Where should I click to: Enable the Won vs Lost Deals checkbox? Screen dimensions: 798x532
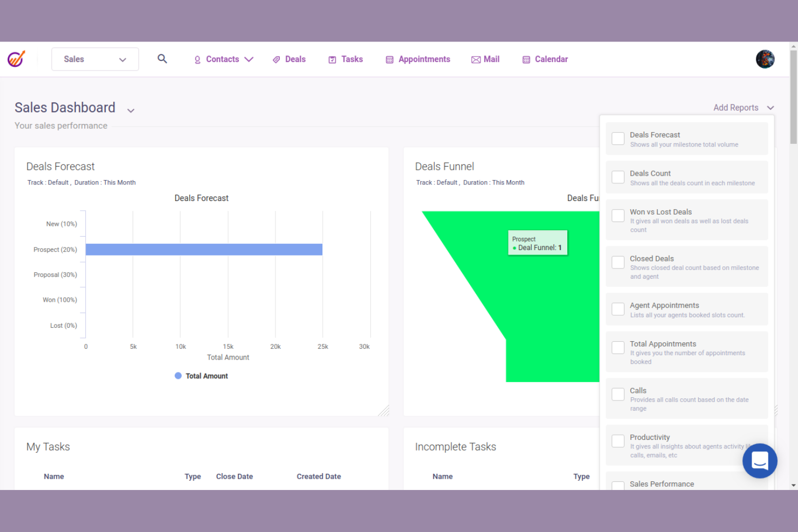tap(618, 216)
